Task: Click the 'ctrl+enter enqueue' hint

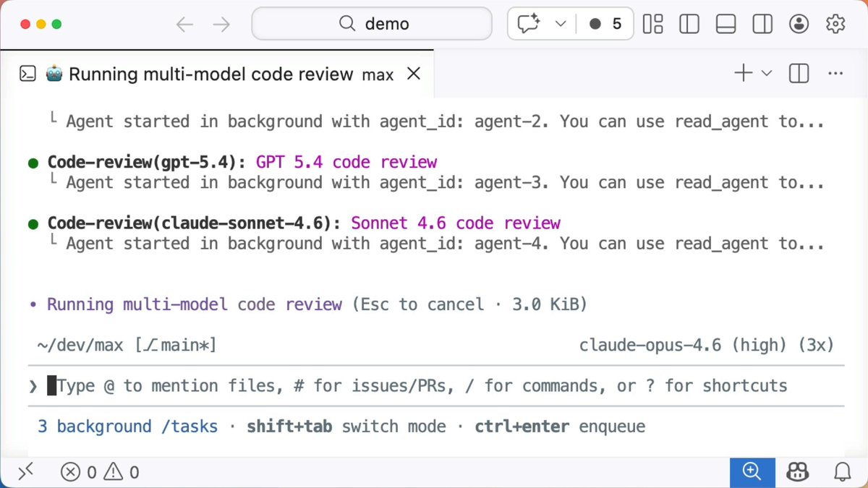Action: [x=560, y=427]
